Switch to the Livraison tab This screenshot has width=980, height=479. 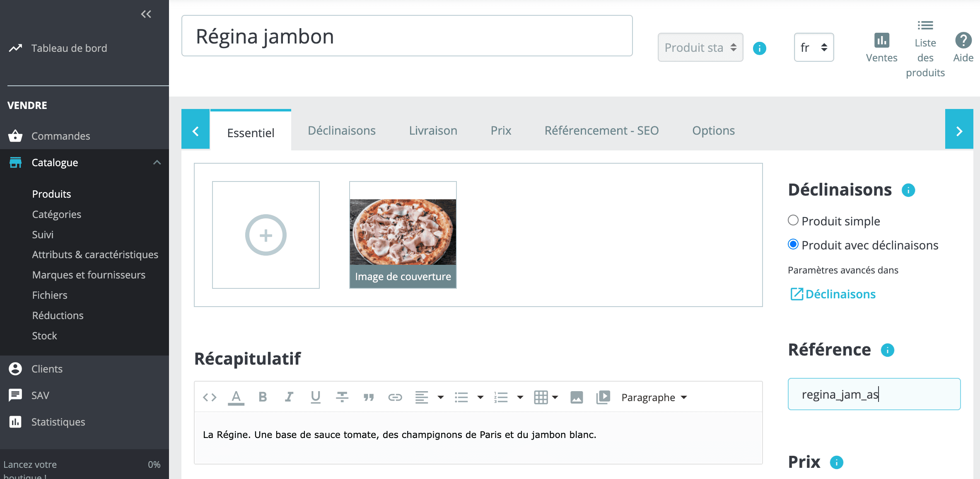tap(432, 131)
